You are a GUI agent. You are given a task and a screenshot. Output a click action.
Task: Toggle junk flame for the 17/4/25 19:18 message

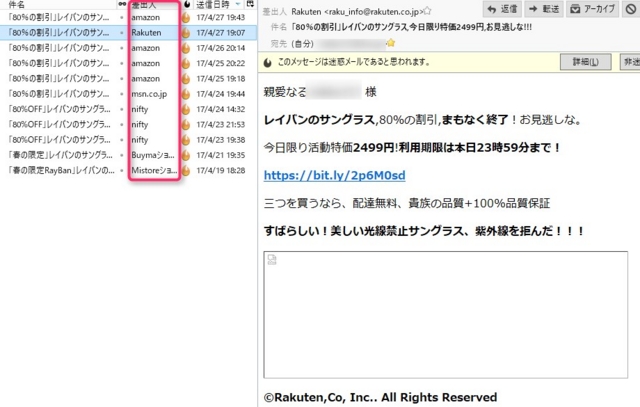click(x=186, y=79)
